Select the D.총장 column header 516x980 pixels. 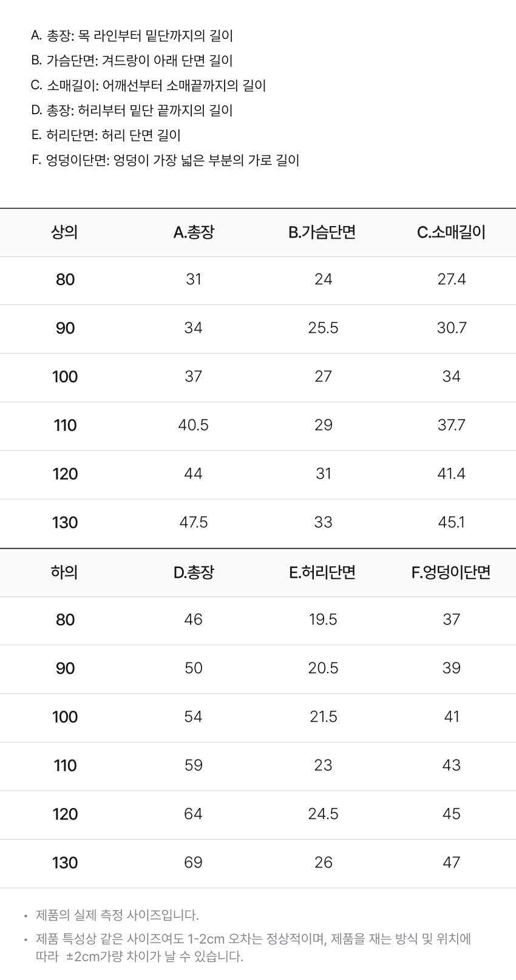(194, 572)
